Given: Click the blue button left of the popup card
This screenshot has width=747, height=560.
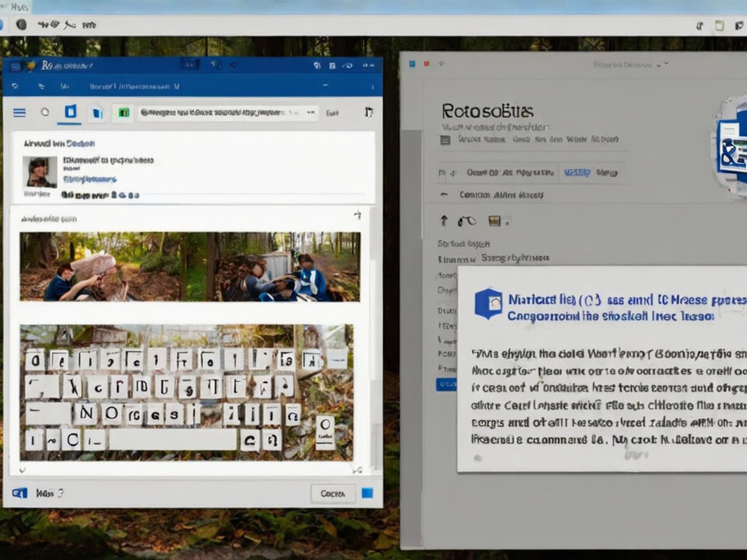Looking at the screenshot, I should click(446, 385).
